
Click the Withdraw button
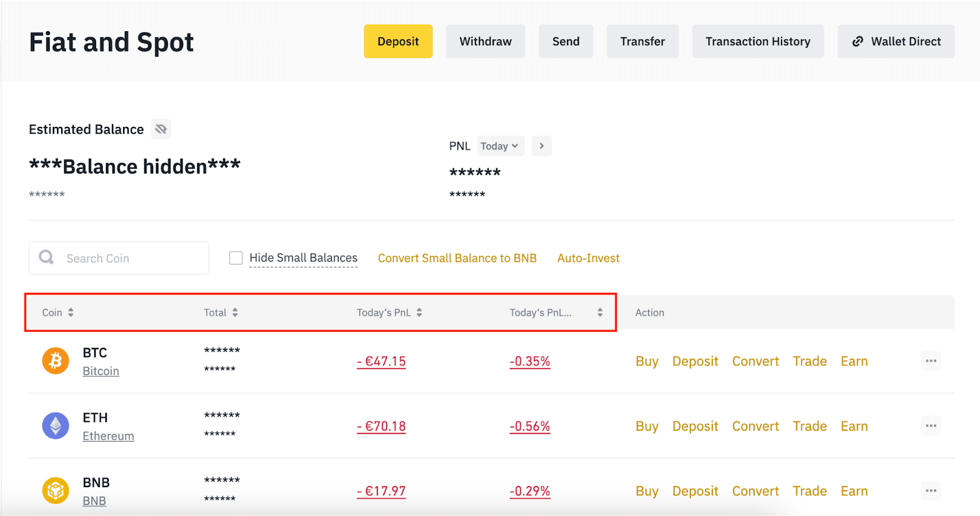point(485,42)
